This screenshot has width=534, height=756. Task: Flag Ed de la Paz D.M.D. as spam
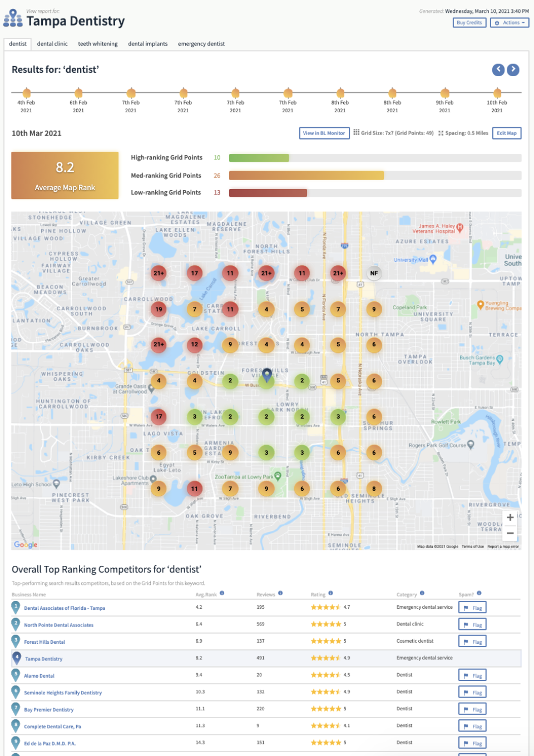click(x=473, y=743)
